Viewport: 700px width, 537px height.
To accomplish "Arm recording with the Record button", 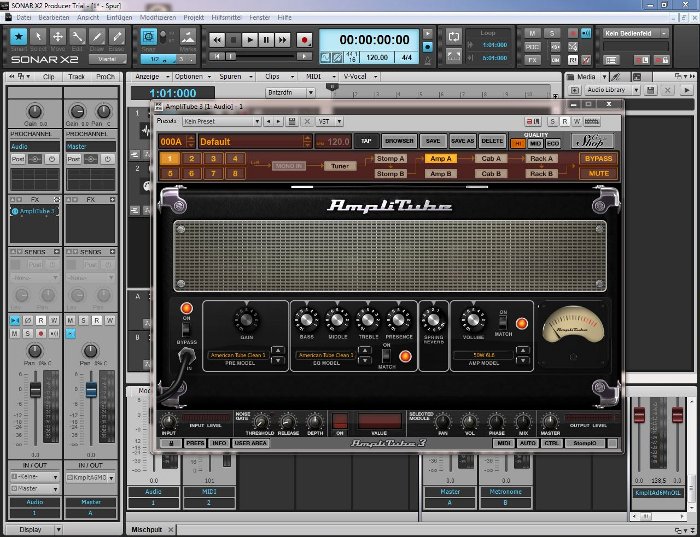I will click(304, 40).
